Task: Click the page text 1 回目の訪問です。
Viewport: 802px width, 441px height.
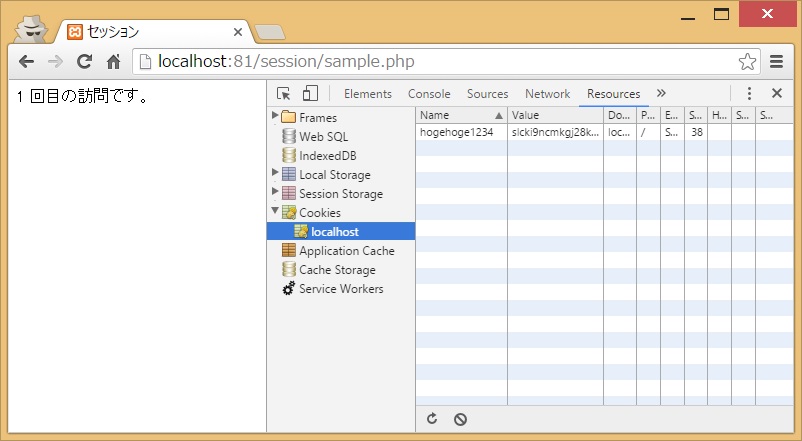Action: [82, 96]
